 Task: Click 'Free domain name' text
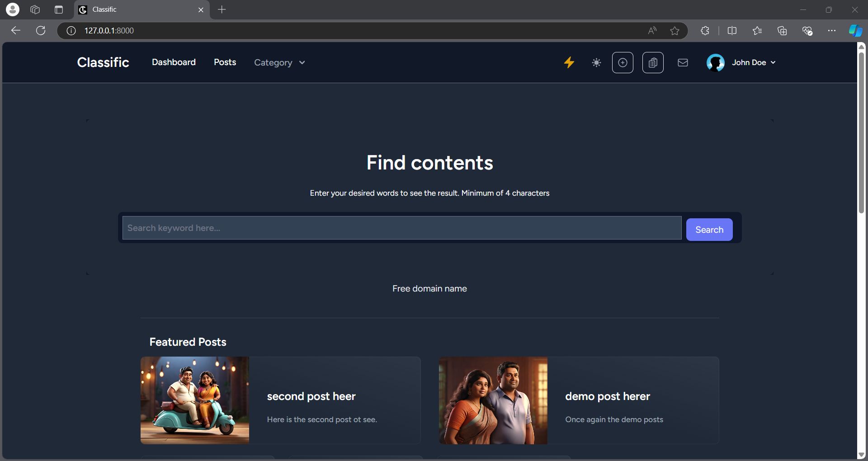tap(429, 288)
